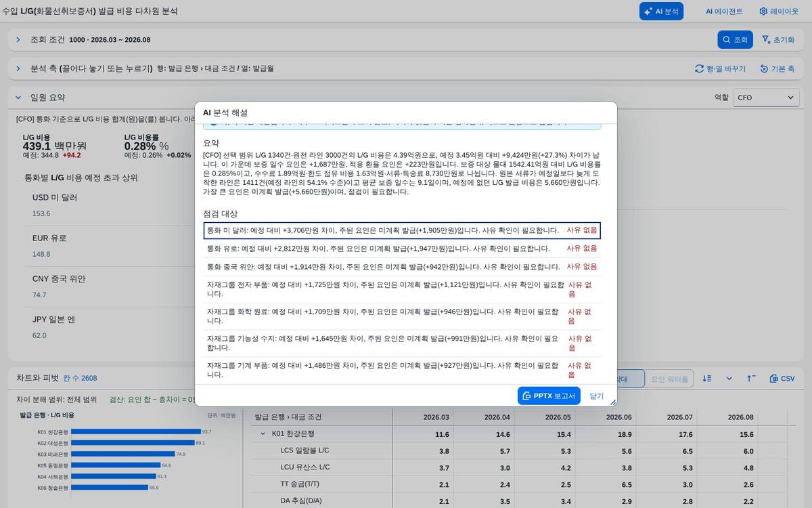This screenshot has height=508, width=812.
Task: Open the 레이아웃 gear settings
Action: click(779, 11)
